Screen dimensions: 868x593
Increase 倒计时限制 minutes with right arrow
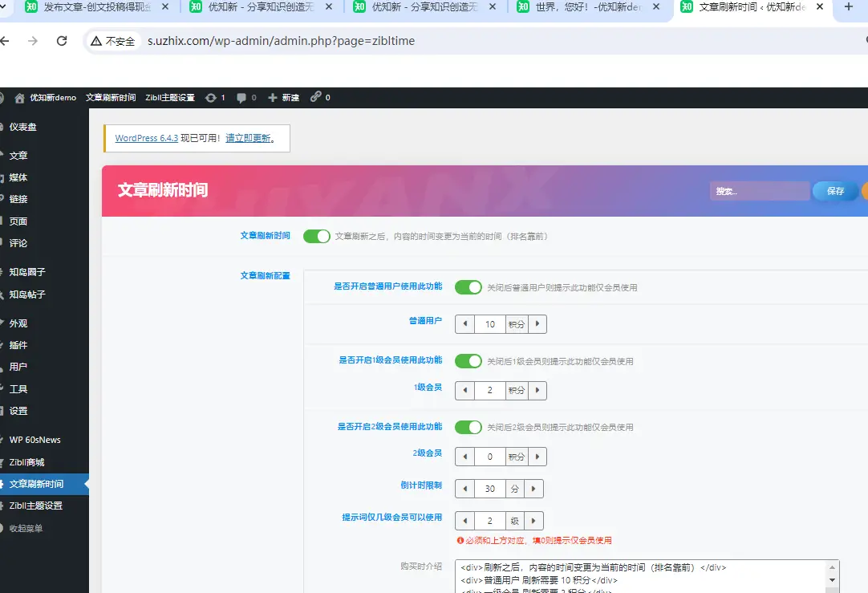533,489
